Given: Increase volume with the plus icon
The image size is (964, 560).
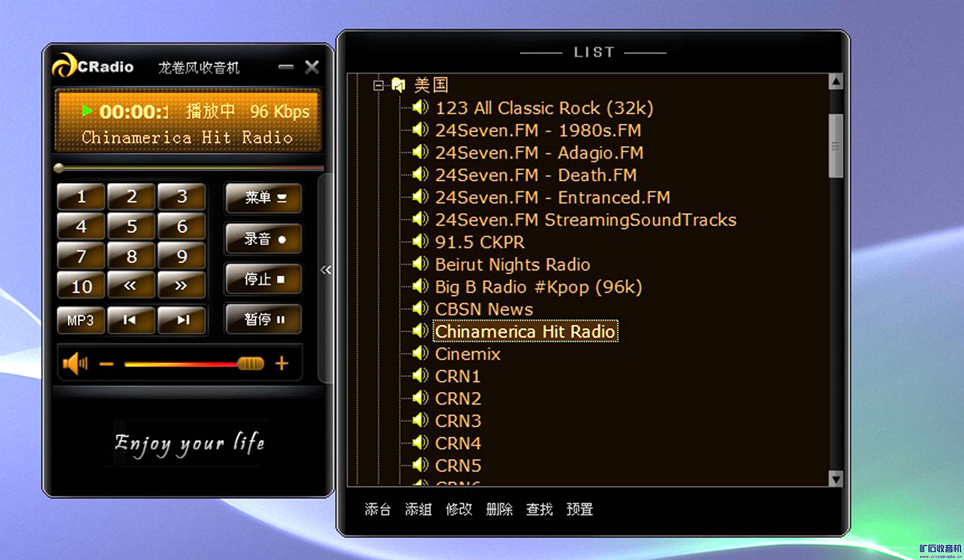Looking at the screenshot, I should pyautogui.click(x=281, y=363).
